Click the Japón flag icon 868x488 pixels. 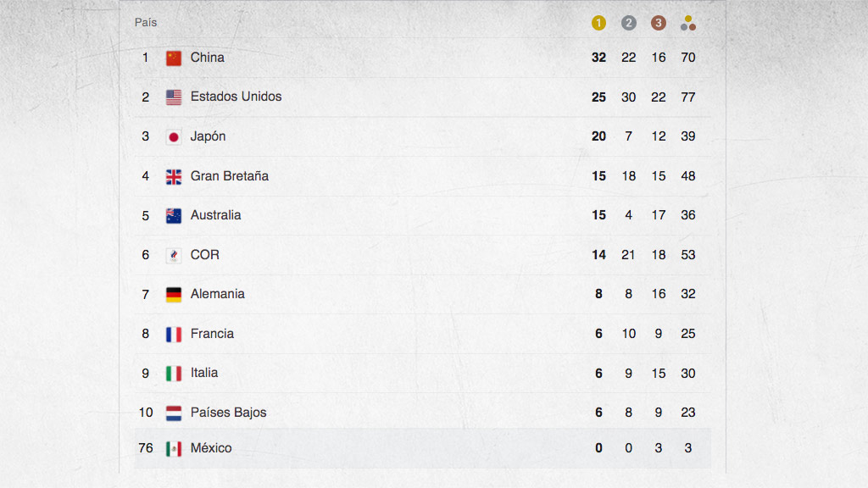click(x=174, y=137)
